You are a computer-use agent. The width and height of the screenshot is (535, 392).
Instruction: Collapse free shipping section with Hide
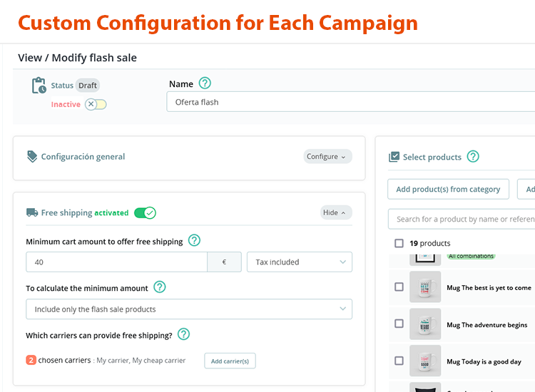click(x=336, y=212)
